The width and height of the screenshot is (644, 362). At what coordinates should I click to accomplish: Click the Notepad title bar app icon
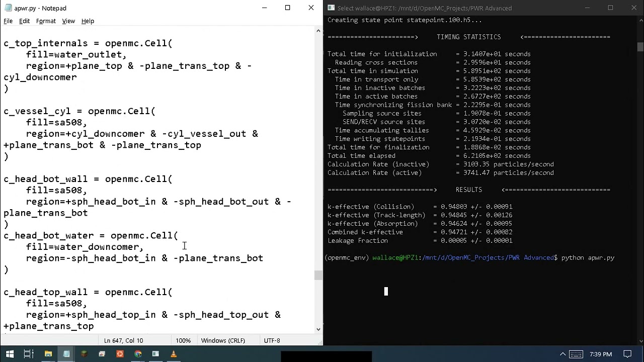[7, 8]
